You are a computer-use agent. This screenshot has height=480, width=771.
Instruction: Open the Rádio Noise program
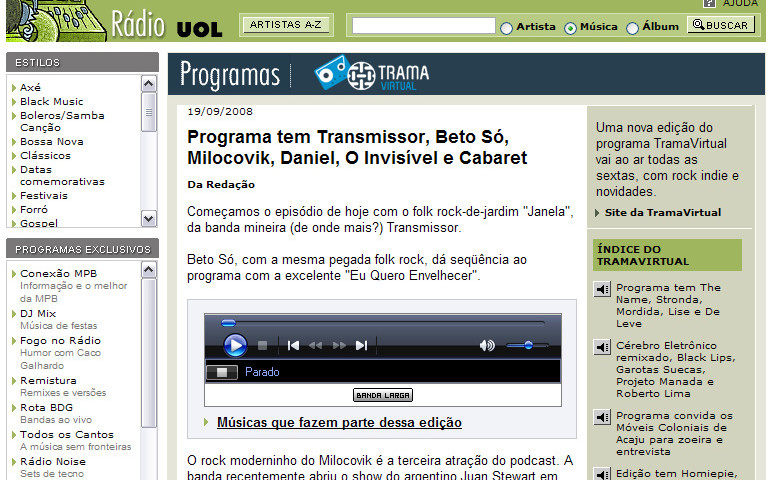coord(53,462)
